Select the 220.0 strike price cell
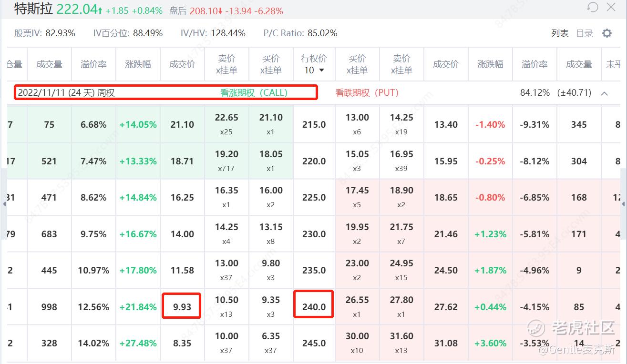This screenshot has width=627, height=364. pos(314,162)
